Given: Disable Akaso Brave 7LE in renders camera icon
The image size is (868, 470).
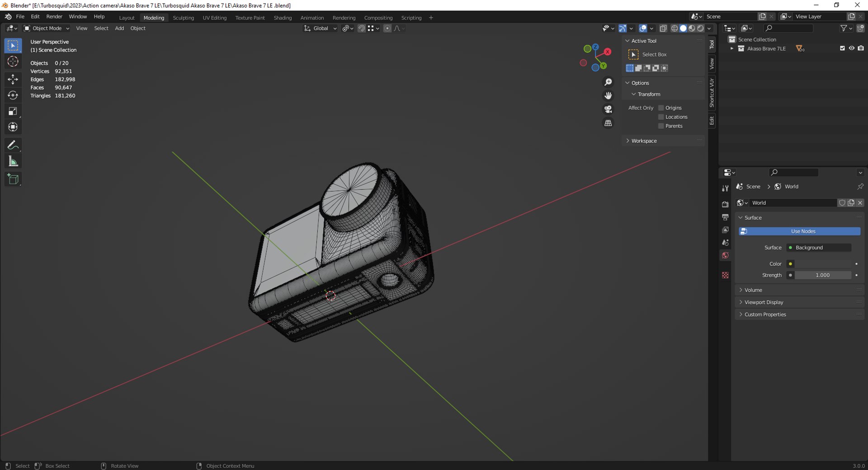Looking at the screenshot, I should pos(861,48).
